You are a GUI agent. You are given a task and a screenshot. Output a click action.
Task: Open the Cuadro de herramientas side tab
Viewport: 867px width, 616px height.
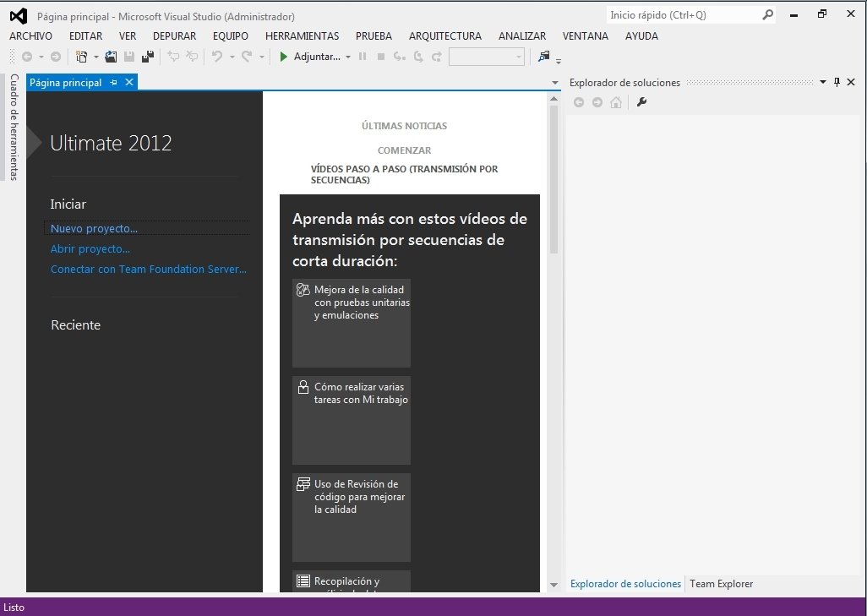tap(14, 128)
